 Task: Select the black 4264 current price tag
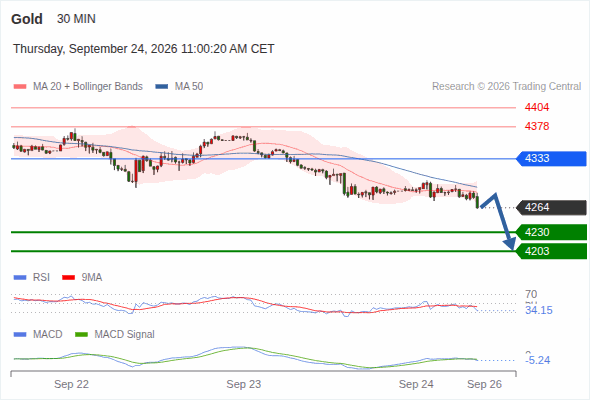click(551, 207)
